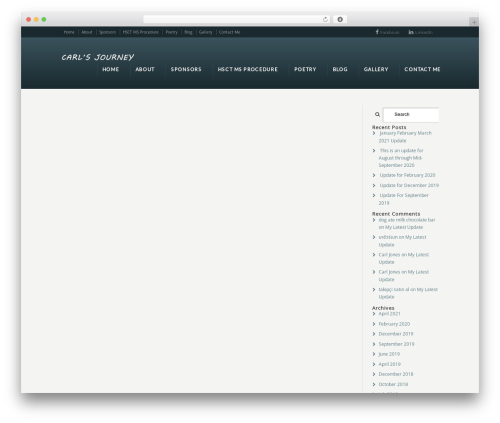Open the June 2019 archive

(x=389, y=354)
